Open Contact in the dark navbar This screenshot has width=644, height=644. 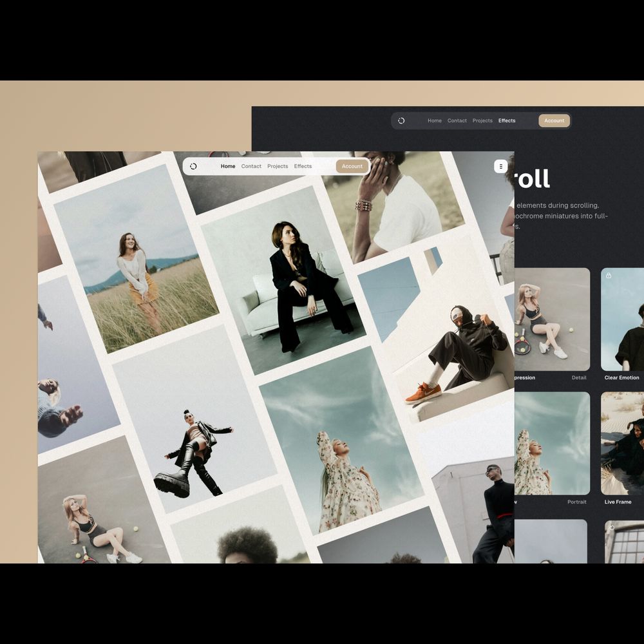(x=457, y=120)
